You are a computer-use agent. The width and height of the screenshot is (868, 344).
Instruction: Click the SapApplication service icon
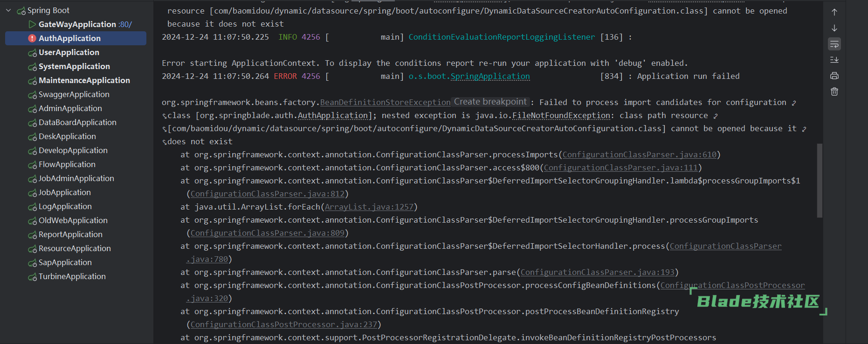pyautogui.click(x=32, y=263)
